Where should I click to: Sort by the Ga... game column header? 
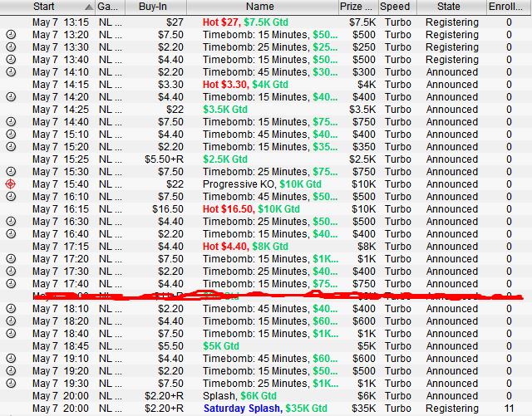[110, 7]
